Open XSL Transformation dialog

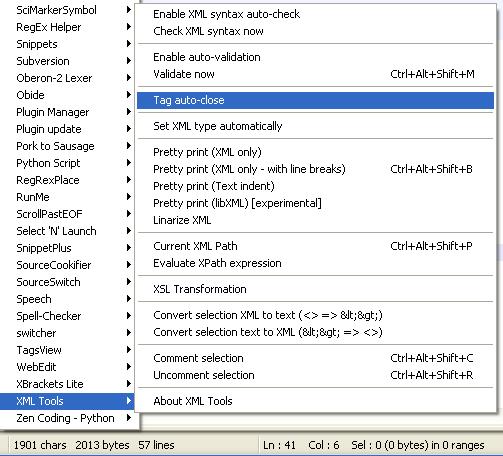point(315,289)
